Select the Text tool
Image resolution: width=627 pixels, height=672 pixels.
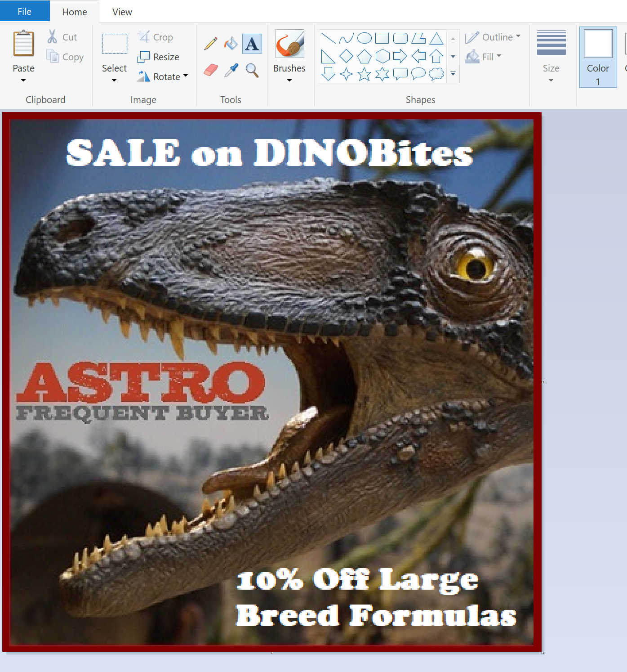(252, 44)
